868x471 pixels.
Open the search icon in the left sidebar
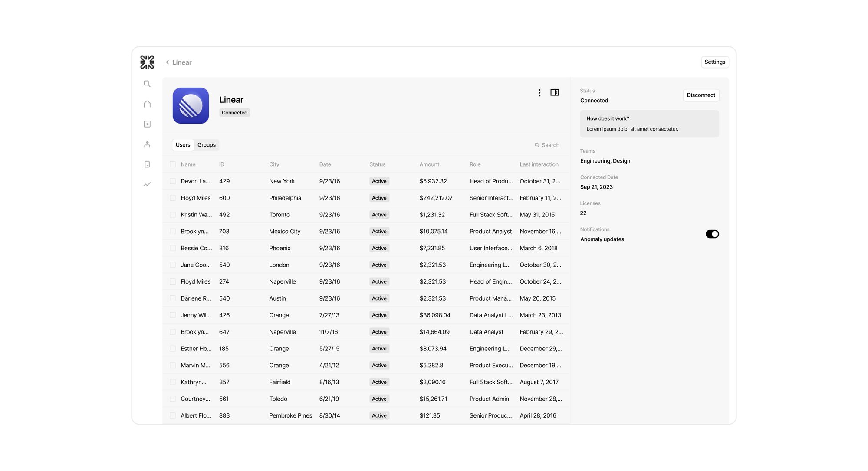pyautogui.click(x=147, y=84)
